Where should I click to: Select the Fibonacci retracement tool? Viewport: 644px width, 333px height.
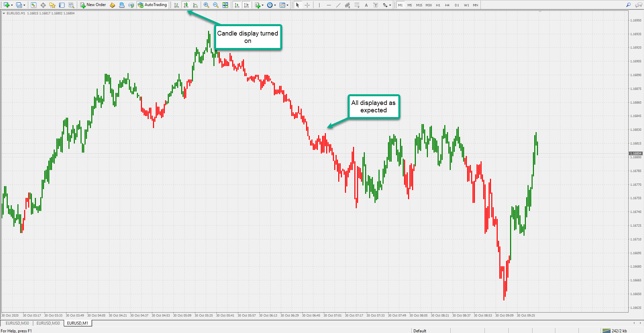point(357,5)
